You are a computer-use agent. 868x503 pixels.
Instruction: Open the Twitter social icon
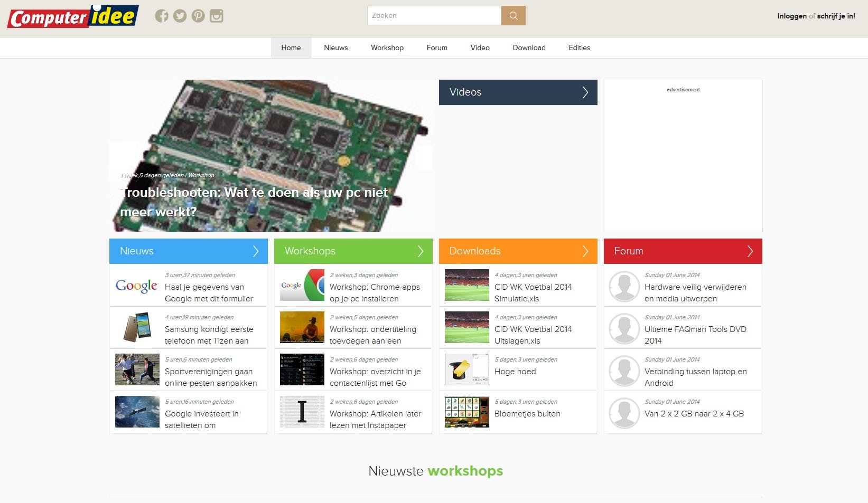click(x=180, y=16)
